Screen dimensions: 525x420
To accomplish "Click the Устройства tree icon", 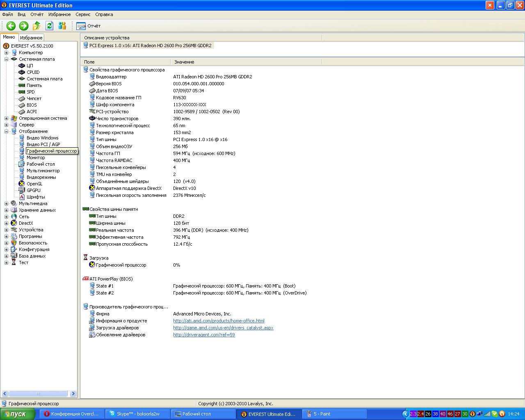I will (14, 230).
